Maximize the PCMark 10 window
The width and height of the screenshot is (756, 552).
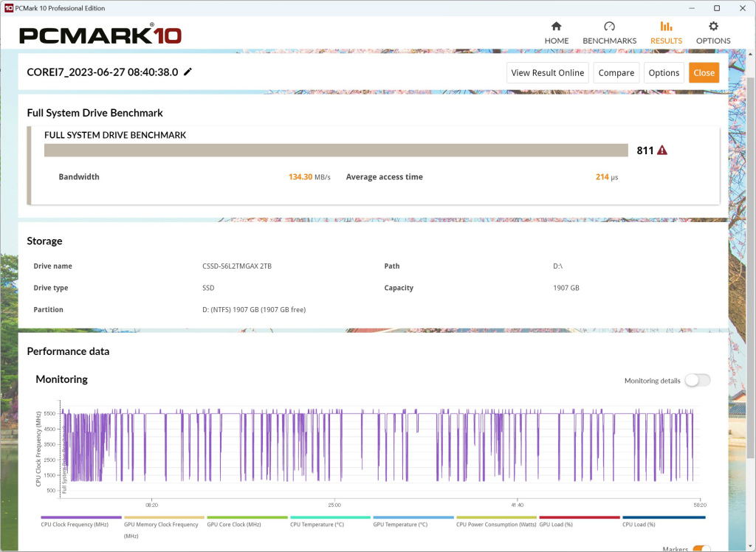click(x=717, y=8)
